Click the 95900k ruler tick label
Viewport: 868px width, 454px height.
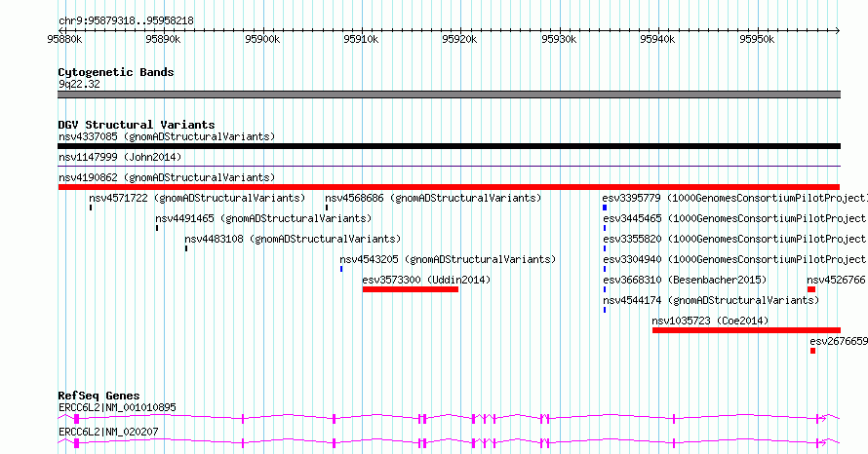262,39
